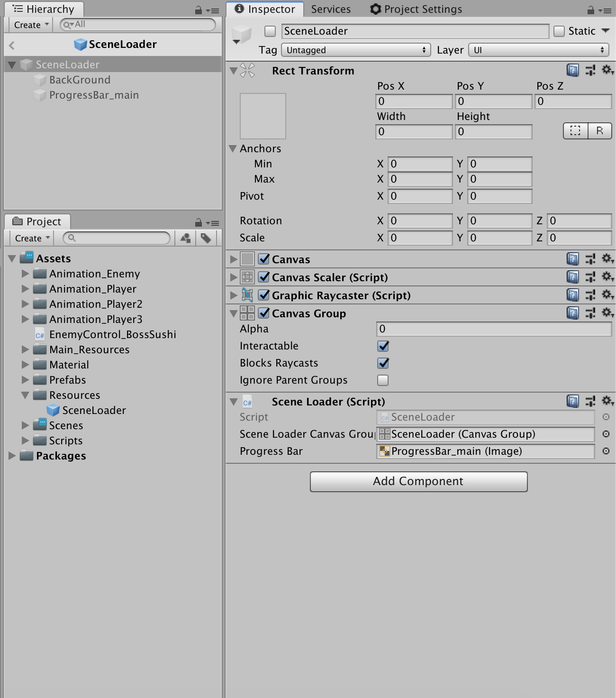Disable the Canvas component checkbox
616x698 pixels.
pyautogui.click(x=264, y=259)
